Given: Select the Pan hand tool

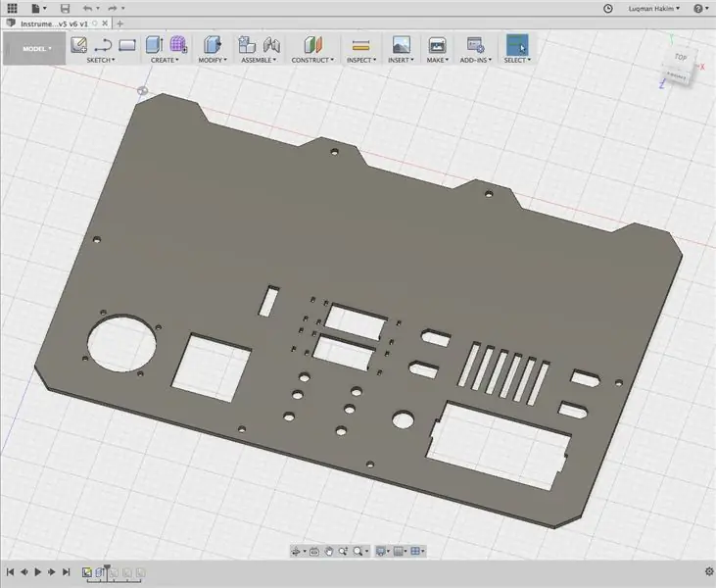Looking at the screenshot, I should (x=329, y=552).
